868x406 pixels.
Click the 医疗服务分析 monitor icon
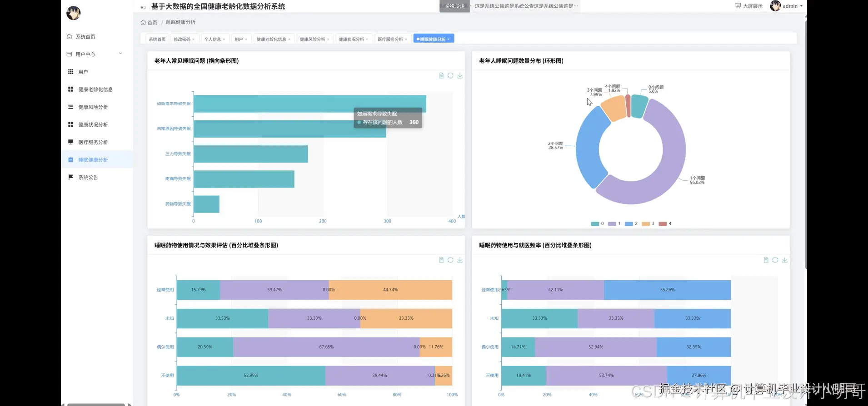[70, 142]
